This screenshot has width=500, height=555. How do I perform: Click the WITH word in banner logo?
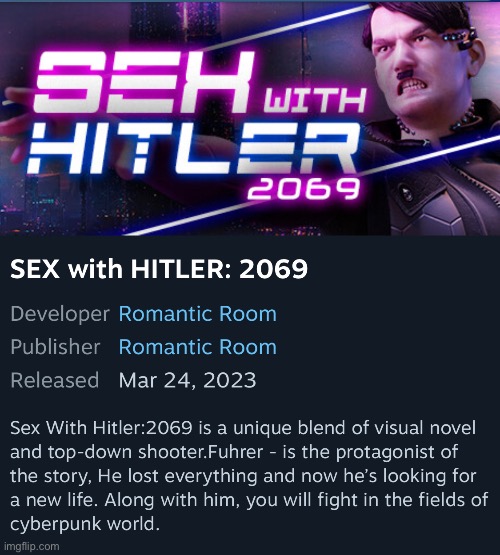tap(314, 100)
